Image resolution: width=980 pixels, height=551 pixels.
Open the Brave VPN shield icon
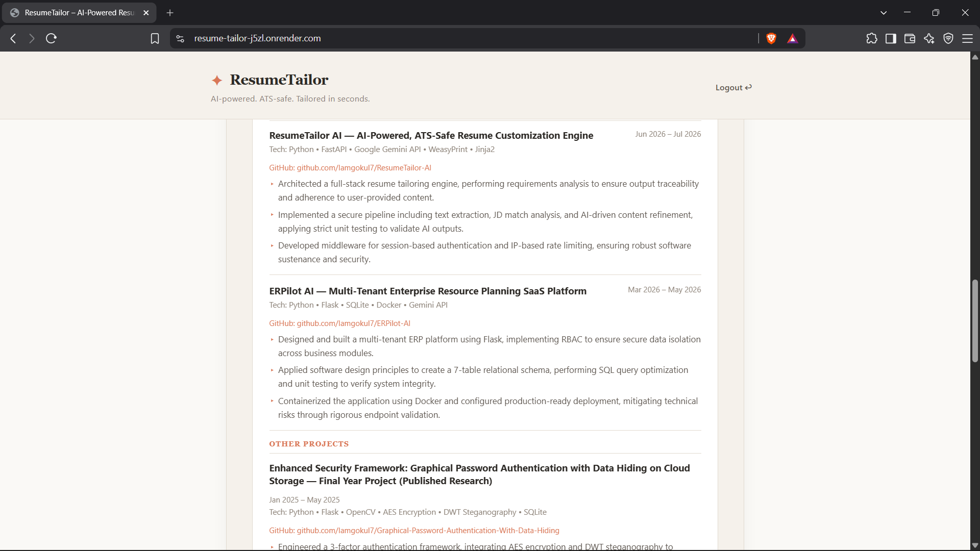coord(948,38)
